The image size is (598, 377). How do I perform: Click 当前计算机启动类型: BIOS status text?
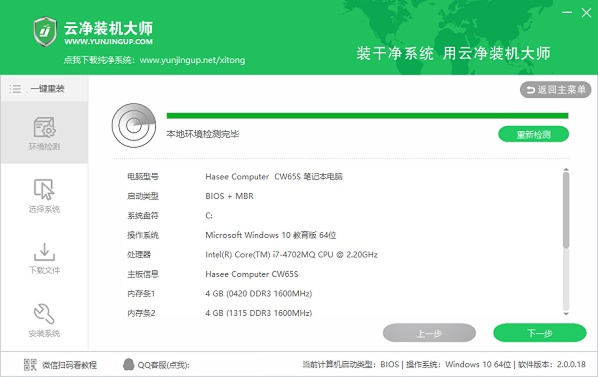pos(351,364)
